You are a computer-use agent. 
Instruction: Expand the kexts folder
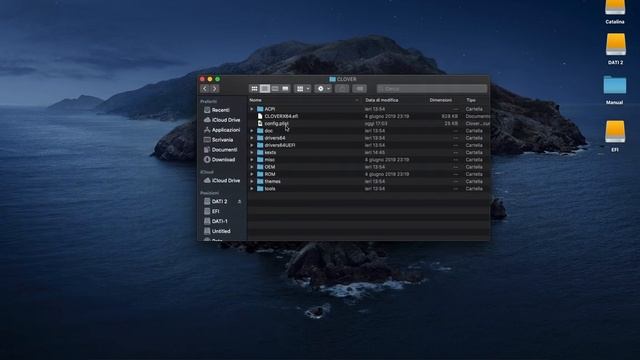(x=252, y=153)
